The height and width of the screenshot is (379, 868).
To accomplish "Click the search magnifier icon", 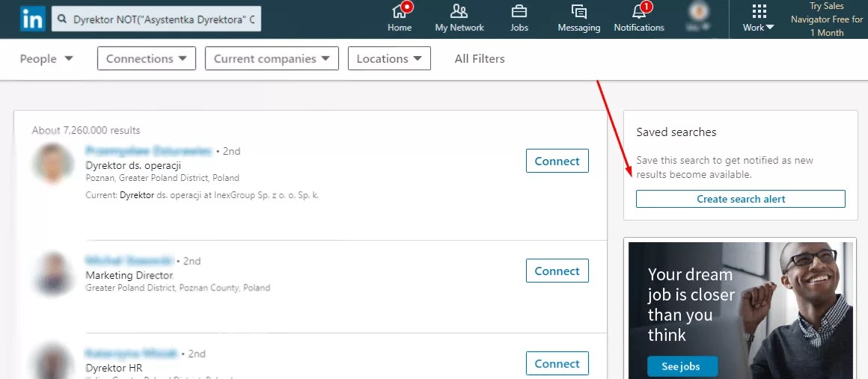I will click(62, 19).
